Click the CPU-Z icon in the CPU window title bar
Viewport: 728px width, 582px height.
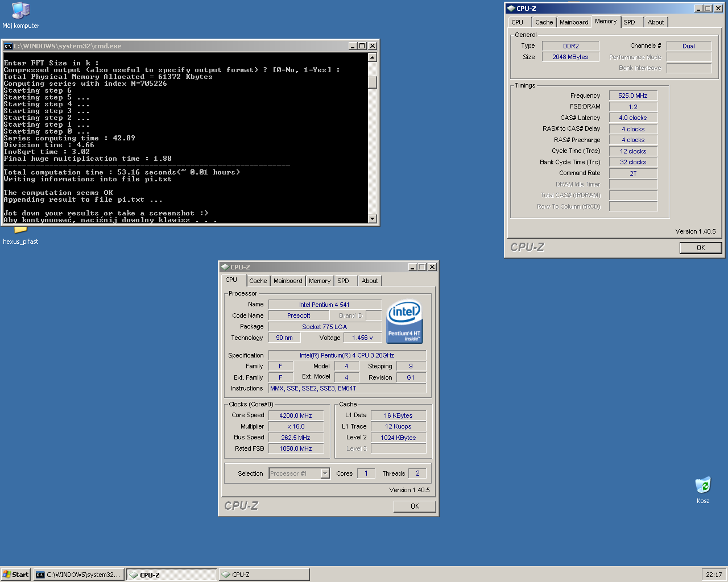(225, 267)
